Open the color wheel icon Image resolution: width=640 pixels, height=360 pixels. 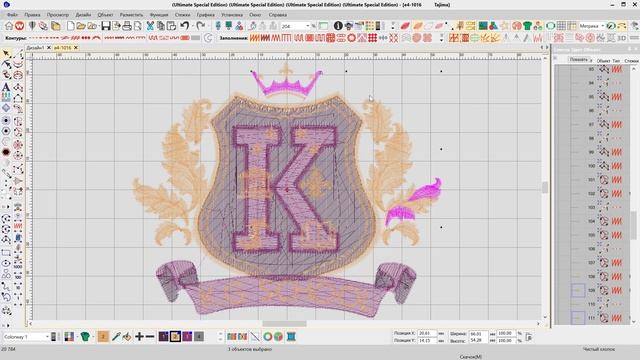pos(268,337)
